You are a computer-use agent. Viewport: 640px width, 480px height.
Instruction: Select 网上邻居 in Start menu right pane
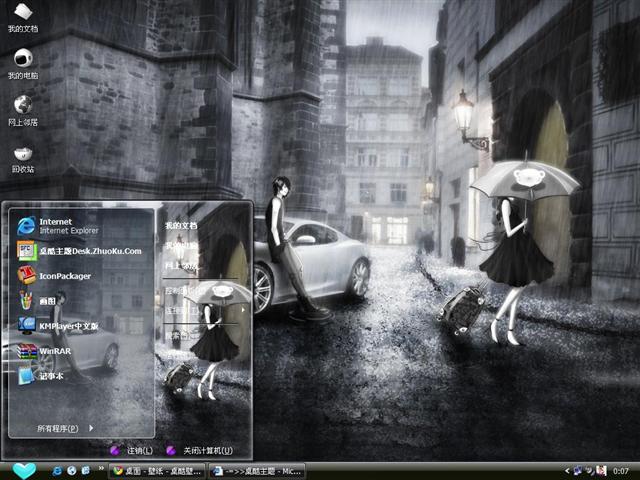[181, 266]
